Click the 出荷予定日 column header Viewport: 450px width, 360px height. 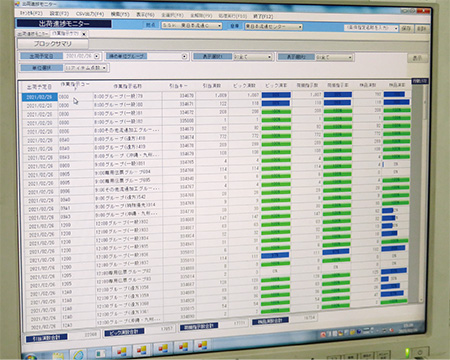[x=39, y=87]
